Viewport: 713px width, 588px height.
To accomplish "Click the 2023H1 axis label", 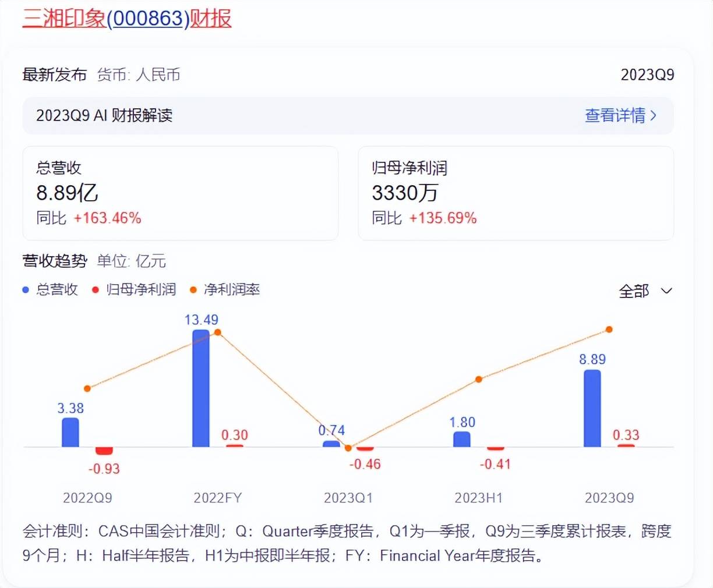I will point(479,498).
